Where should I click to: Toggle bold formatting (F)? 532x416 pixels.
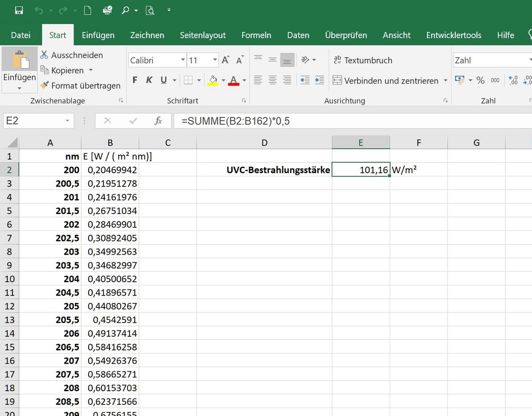click(135, 80)
